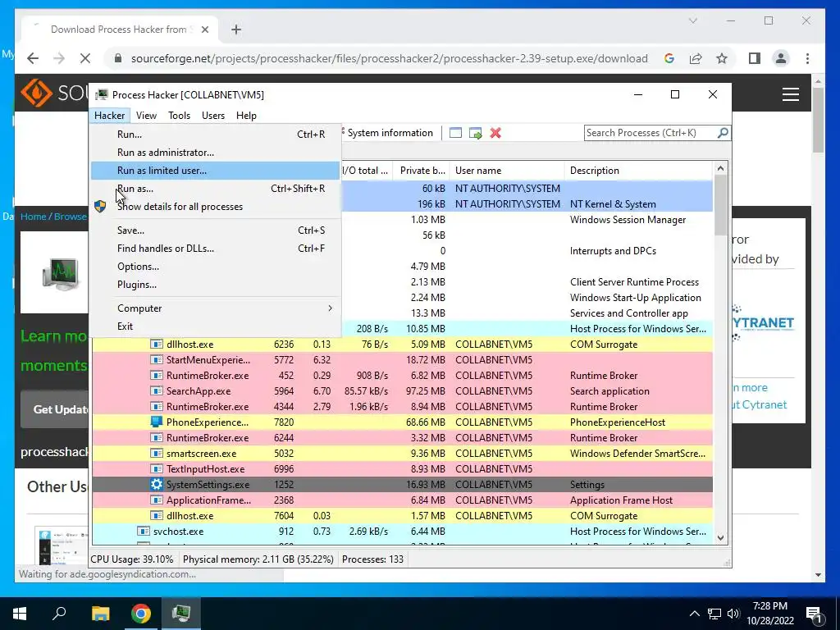The width and height of the screenshot is (840, 630).
Task: Click Chrome's reload stop X button
Action: [x=85, y=58]
